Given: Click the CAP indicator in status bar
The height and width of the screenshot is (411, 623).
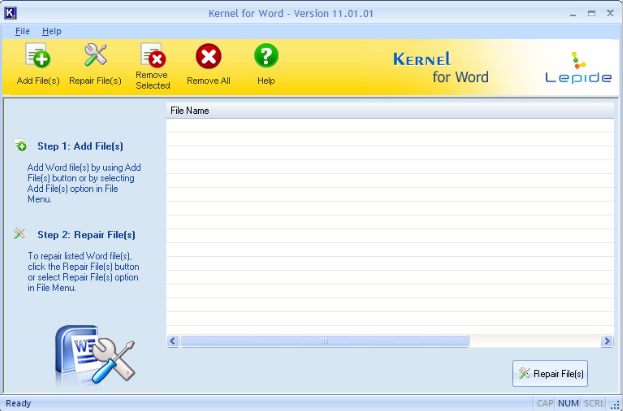Looking at the screenshot, I should click(x=545, y=403).
